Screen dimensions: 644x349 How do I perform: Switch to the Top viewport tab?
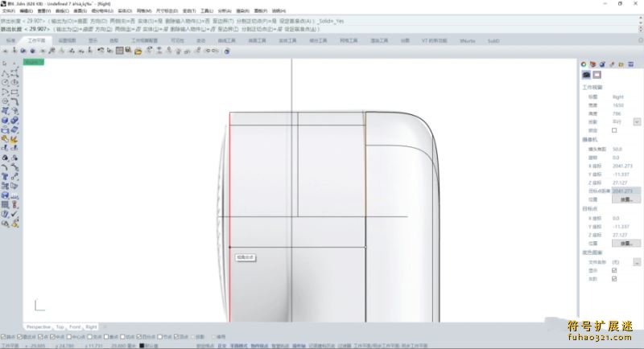tap(60, 326)
